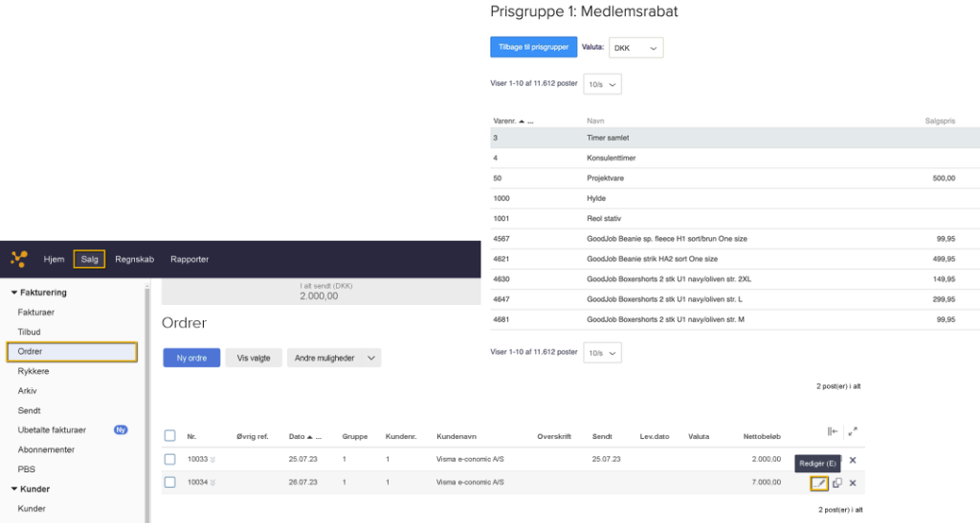Tick the checkbox for order 10034

pyautogui.click(x=169, y=483)
